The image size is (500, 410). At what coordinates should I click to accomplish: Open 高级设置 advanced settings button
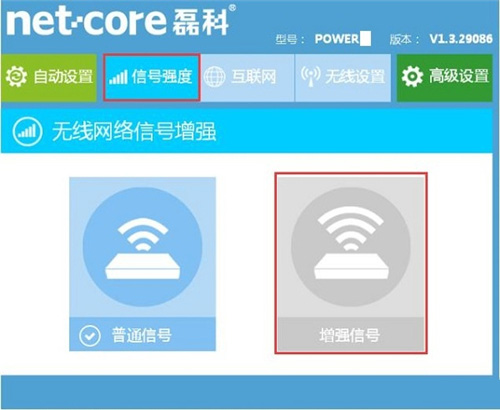click(444, 77)
